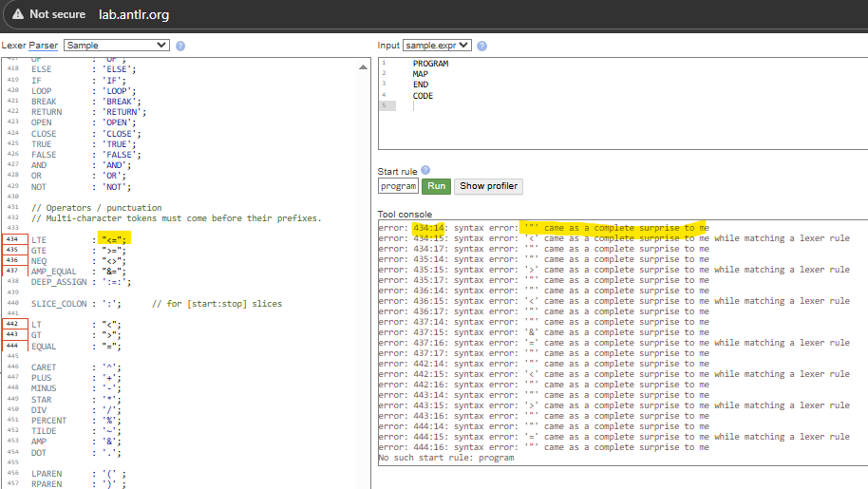
Task: Click the help icon beside Sample dropdown
Action: [180, 46]
